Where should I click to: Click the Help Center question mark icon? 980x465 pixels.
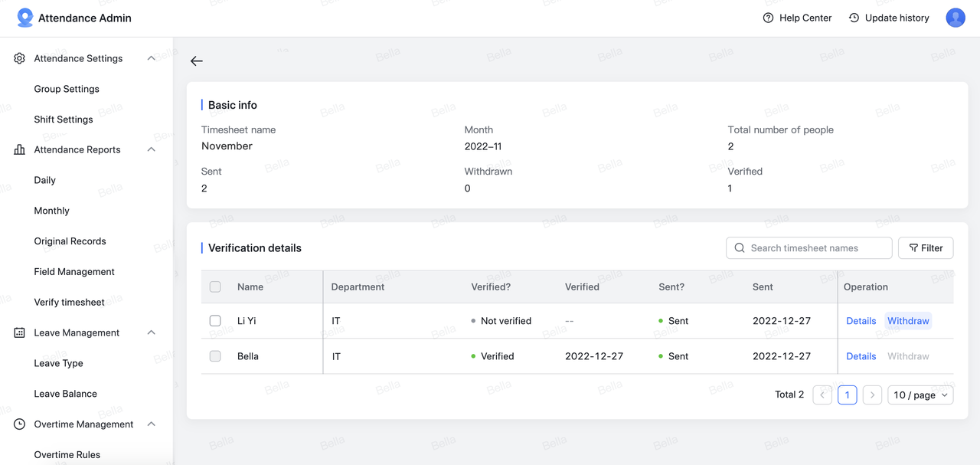[768, 18]
